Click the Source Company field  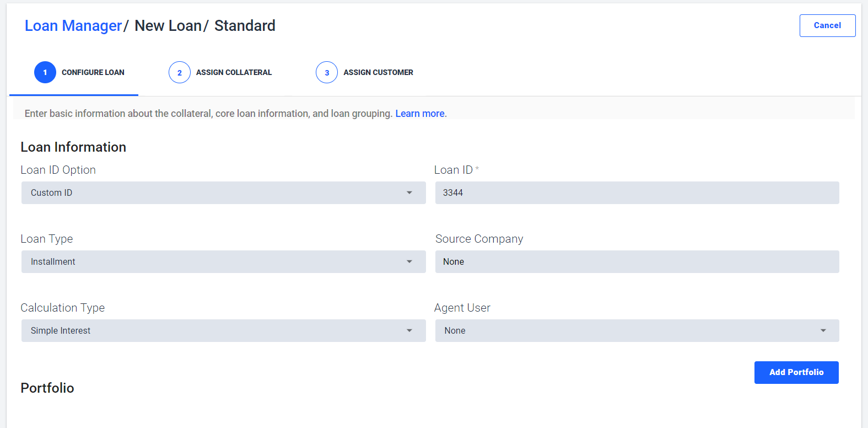(637, 262)
